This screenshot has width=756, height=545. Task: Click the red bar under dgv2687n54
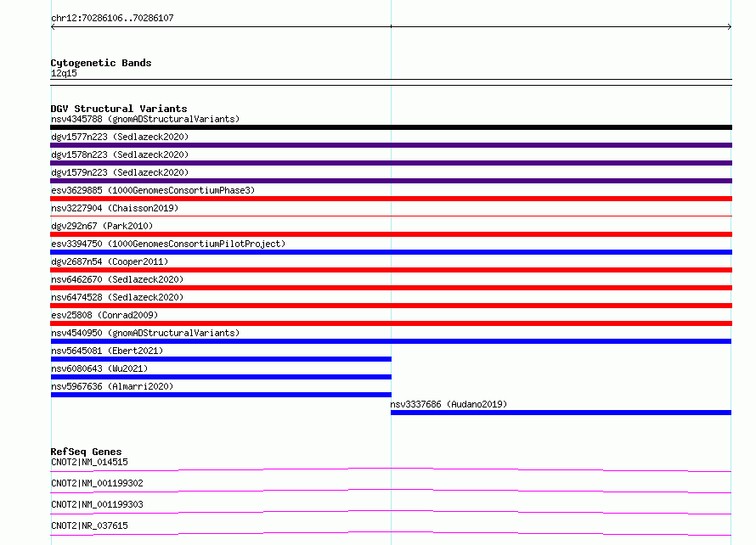[391, 270]
